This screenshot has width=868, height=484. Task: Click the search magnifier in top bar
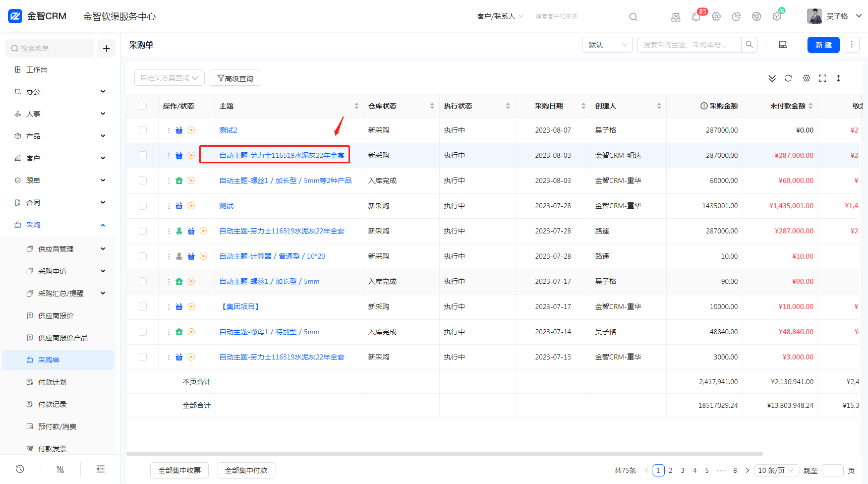pyautogui.click(x=633, y=17)
